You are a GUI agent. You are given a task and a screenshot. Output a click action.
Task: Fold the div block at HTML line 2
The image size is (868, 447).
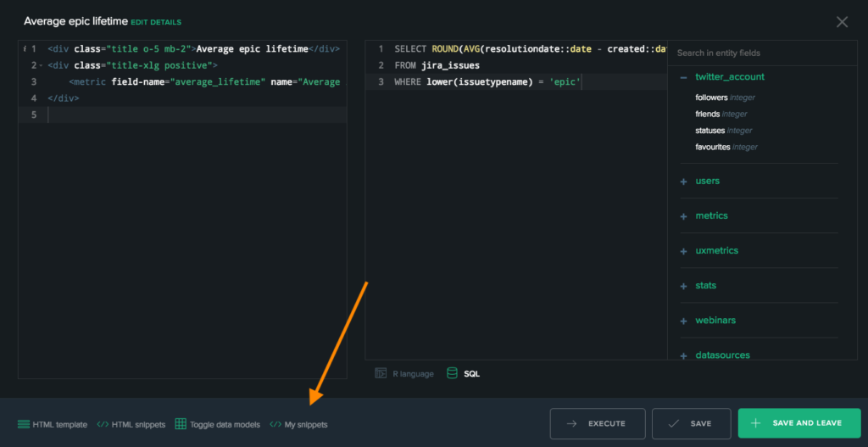pos(41,65)
